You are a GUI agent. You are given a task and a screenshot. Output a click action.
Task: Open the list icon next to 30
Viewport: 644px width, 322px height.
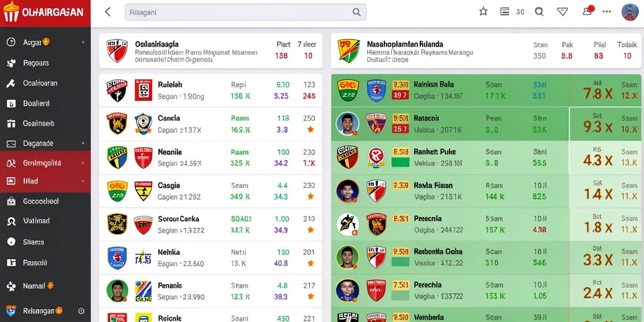click(505, 11)
